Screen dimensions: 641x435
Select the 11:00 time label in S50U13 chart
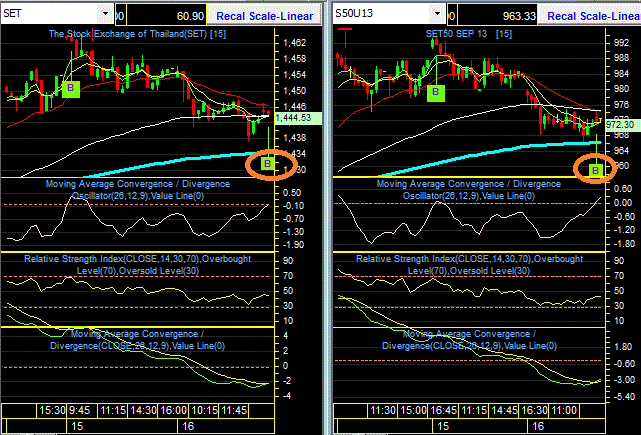pos(565,410)
